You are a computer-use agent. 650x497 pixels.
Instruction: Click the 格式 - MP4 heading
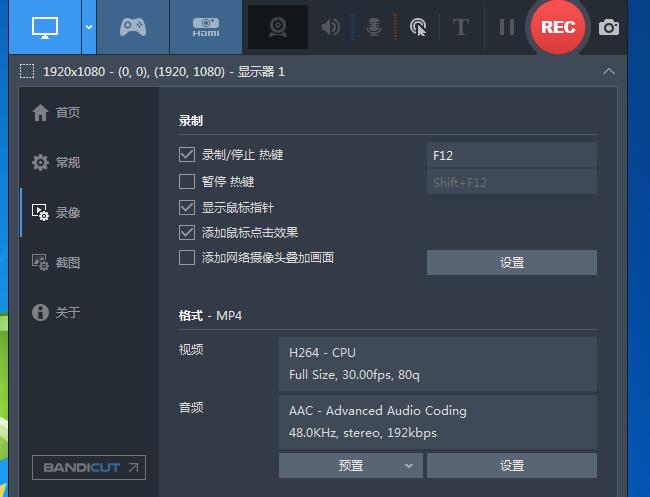tap(210, 315)
